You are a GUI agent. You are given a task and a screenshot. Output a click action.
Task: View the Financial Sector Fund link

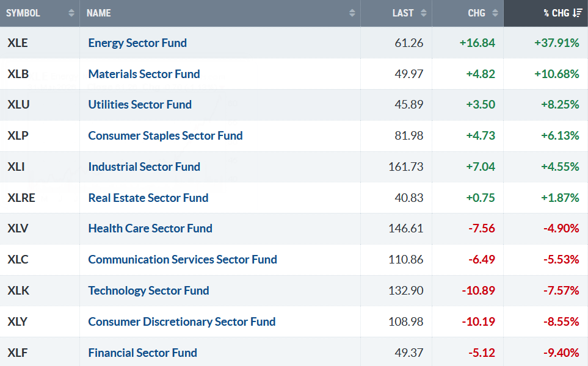143,353
